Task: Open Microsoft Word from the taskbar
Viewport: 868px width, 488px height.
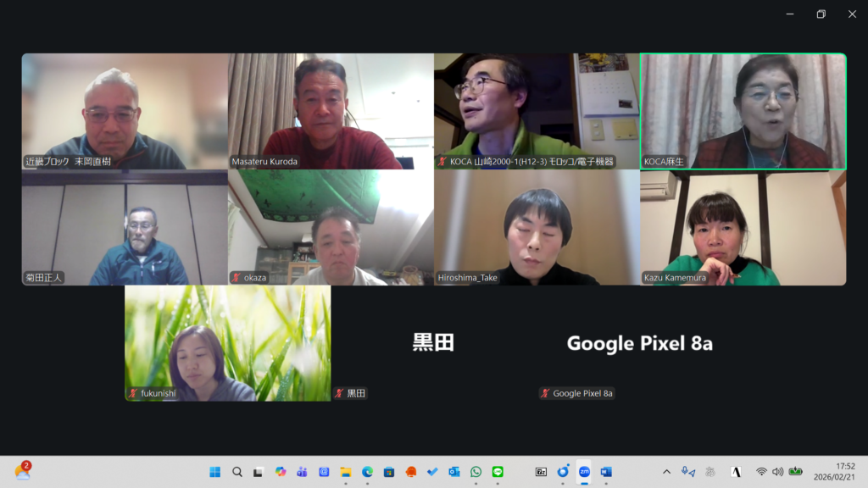Action: click(x=606, y=472)
